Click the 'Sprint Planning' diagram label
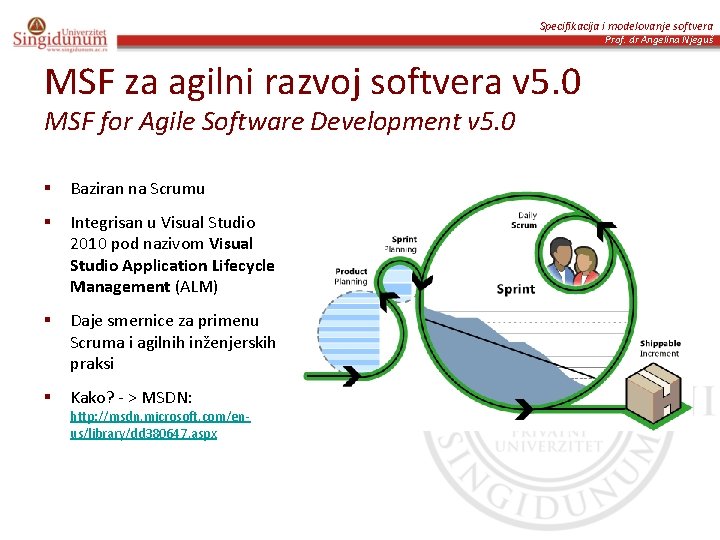 [x=401, y=244]
